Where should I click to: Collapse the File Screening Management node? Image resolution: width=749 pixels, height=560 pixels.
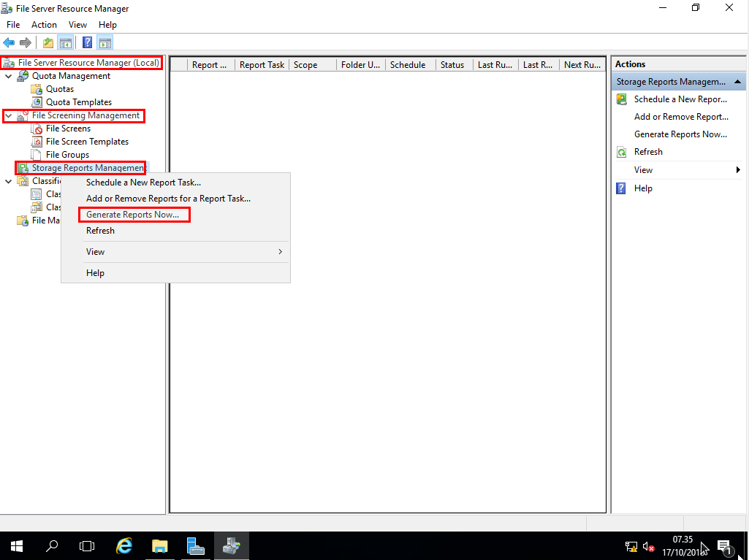pyautogui.click(x=9, y=115)
